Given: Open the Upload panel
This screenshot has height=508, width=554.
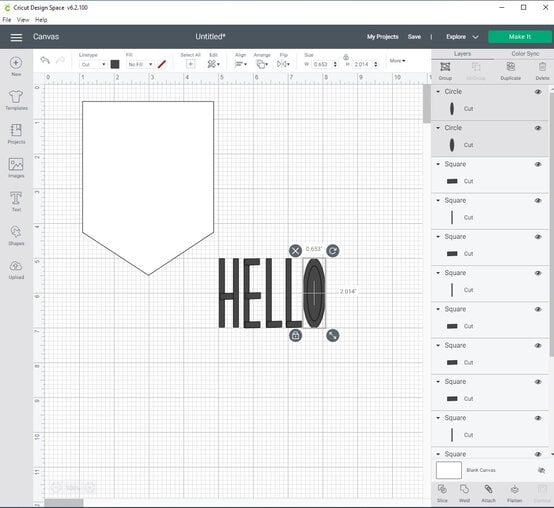Looking at the screenshot, I should (16, 270).
